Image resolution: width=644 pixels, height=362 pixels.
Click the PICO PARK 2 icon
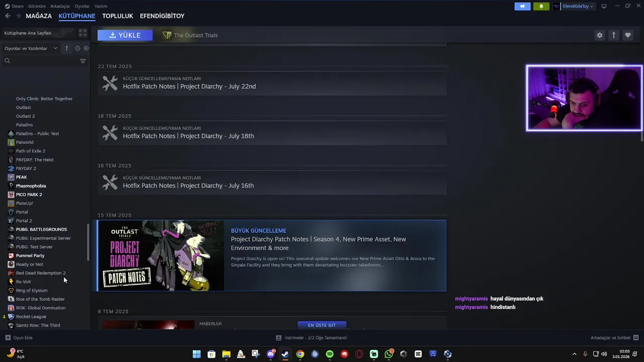pyautogui.click(x=11, y=195)
